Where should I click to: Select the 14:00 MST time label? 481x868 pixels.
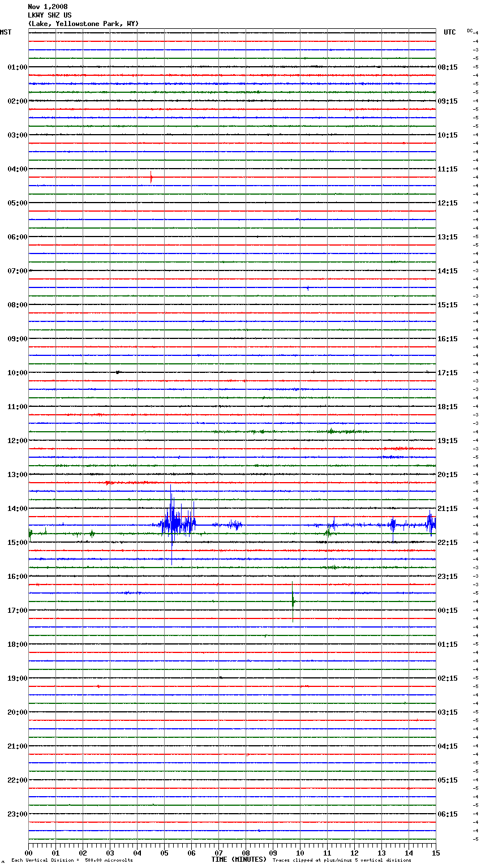(x=18, y=509)
